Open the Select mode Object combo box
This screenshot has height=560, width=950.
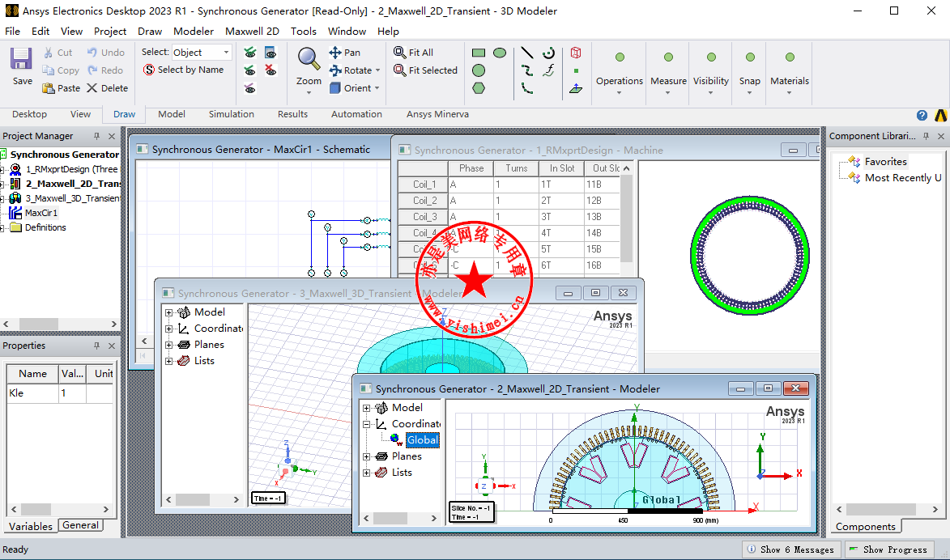click(x=202, y=53)
